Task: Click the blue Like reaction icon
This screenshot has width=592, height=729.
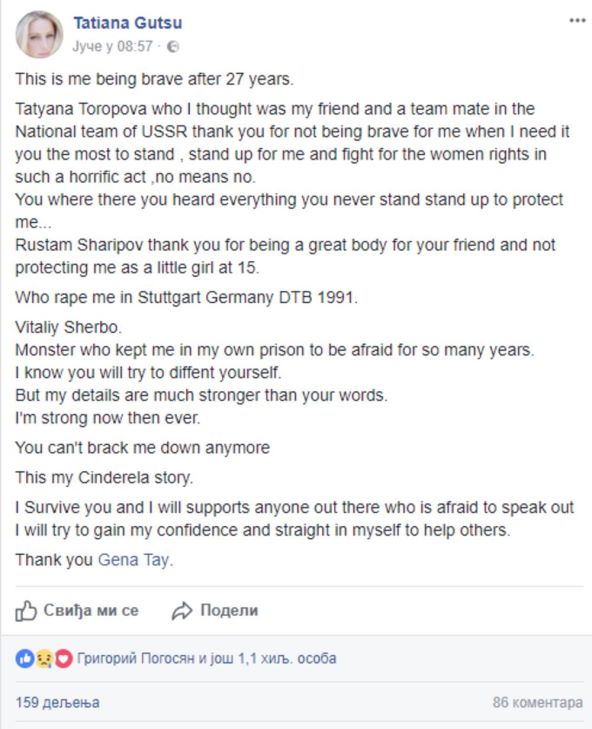Action: click(x=25, y=658)
